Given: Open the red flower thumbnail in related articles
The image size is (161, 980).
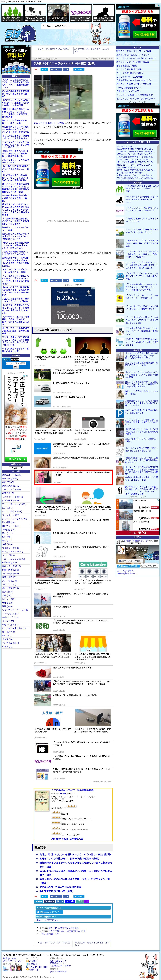Looking at the screenshot, I should (42, 673).
